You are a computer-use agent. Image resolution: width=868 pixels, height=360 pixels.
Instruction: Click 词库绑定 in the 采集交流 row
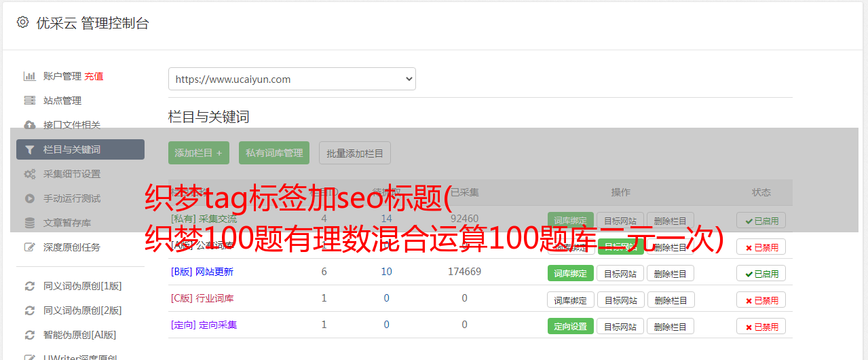pos(571,220)
